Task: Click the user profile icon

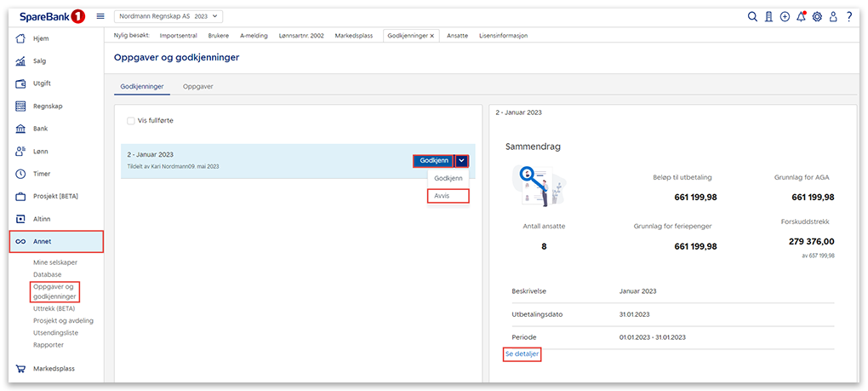Action: 833,17
